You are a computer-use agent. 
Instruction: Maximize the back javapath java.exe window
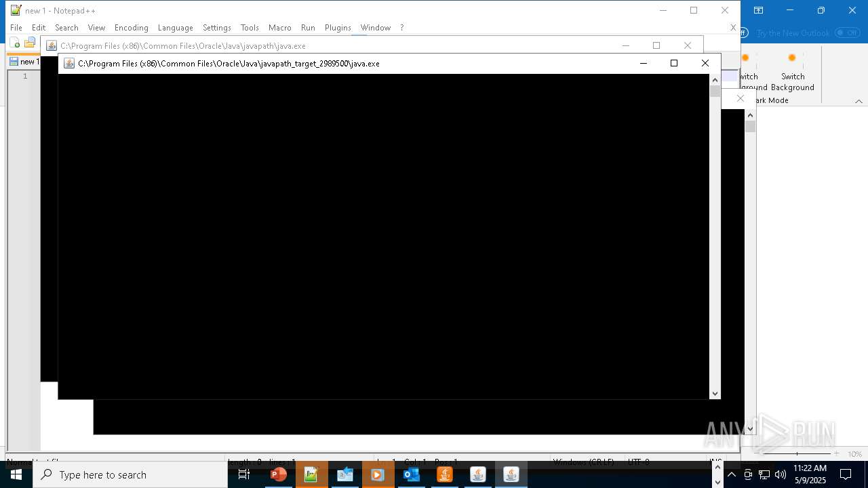[x=656, y=45]
